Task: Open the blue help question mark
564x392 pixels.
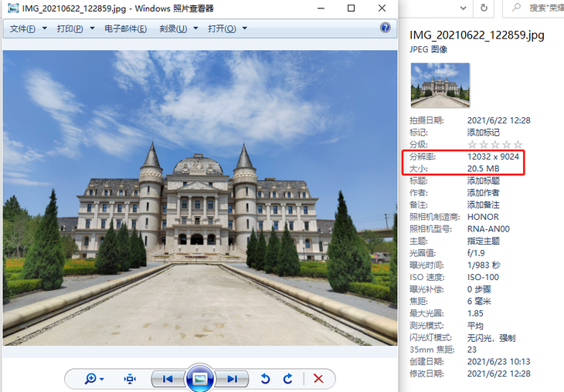Action: click(386, 28)
